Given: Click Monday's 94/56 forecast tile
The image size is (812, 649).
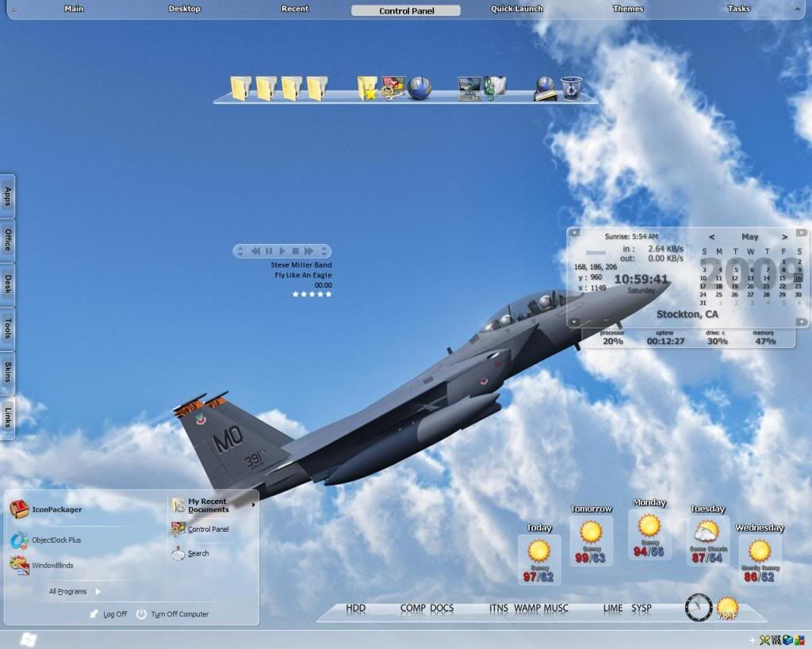Looking at the screenshot, I should (649, 534).
